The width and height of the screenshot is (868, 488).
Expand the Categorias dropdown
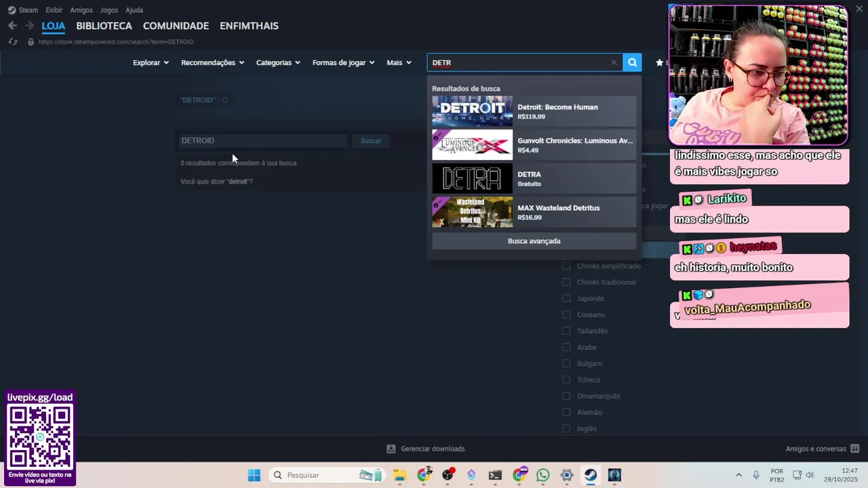(x=278, y=62)
